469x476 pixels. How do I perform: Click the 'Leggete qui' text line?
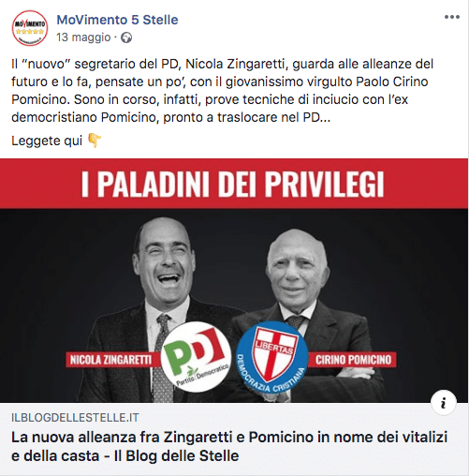pos(47,141)
